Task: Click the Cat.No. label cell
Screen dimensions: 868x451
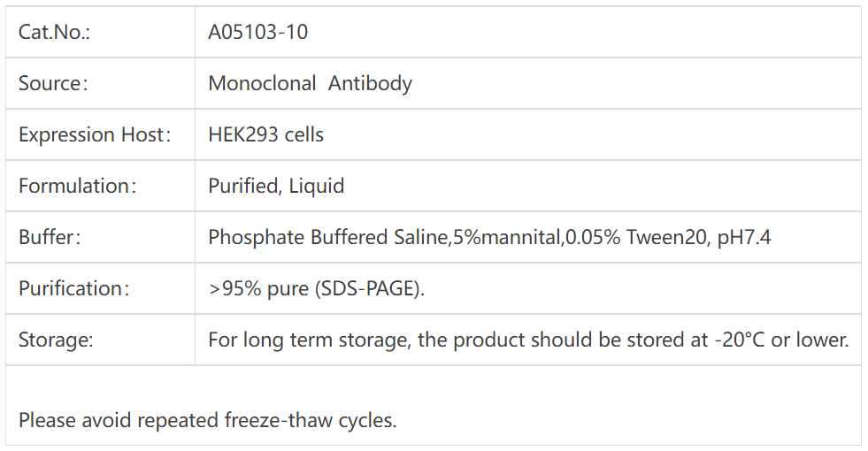Action: pos(55,33)
